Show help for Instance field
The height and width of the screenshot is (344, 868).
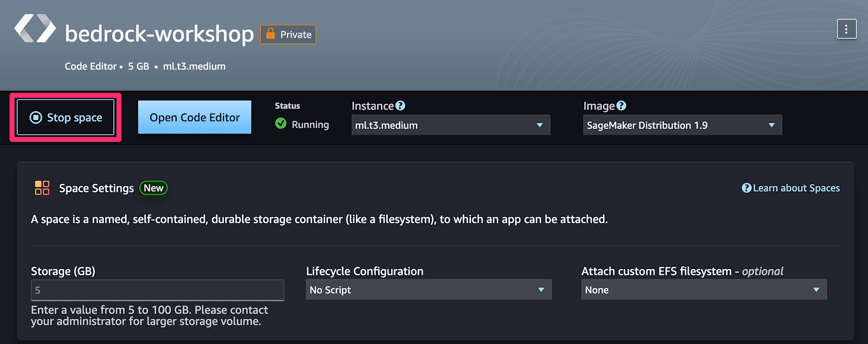pyautogui.click(x=400, y=106)
